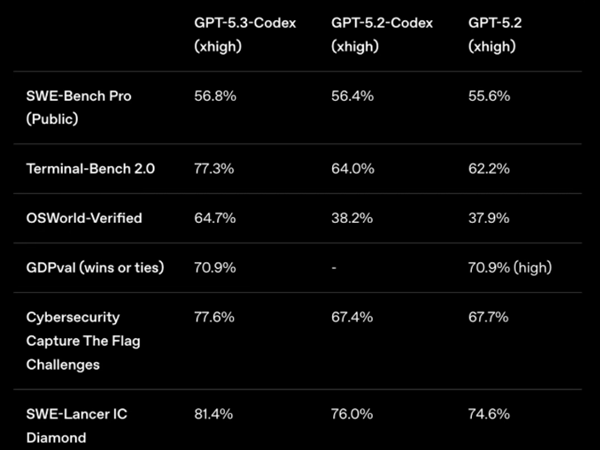Select the dash in the GDPval row
The width and height of the screenshot is (600, 450).
pyautogui.click(x=332, y=267)
